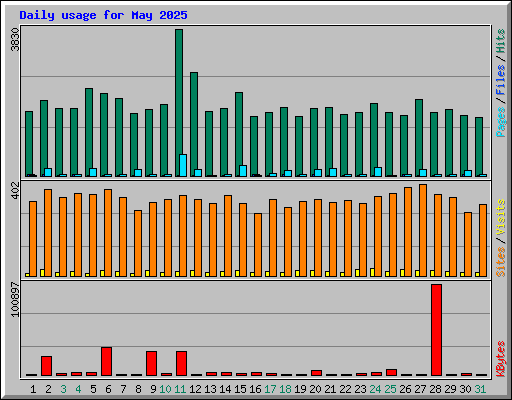Click the cyan pages bar for day 15
This screenshot has width=512, height=400.
pyautogui.click(x=243, y=171)
